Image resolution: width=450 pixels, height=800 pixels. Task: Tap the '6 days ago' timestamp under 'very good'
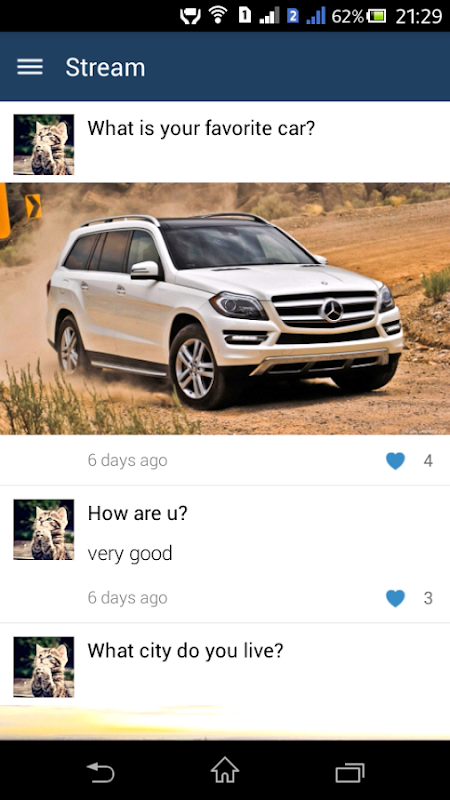[128, 597]
